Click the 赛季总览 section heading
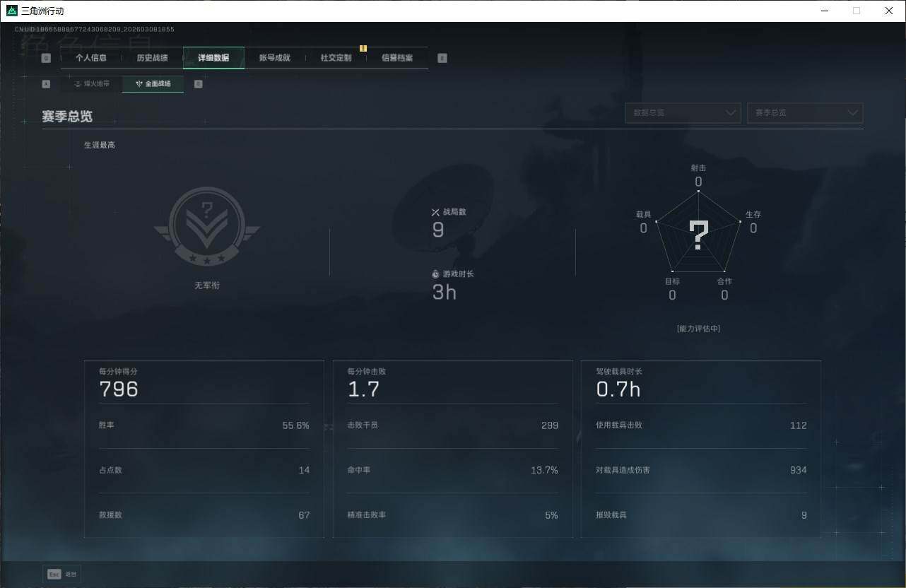This screenshot has height=588, width=906. click(67, 117)
